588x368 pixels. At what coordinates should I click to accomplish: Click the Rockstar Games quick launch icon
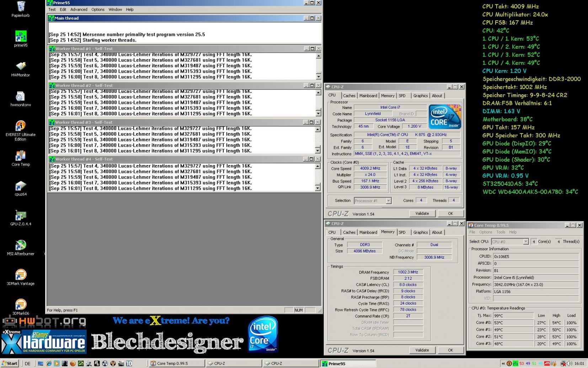(97, 363)
